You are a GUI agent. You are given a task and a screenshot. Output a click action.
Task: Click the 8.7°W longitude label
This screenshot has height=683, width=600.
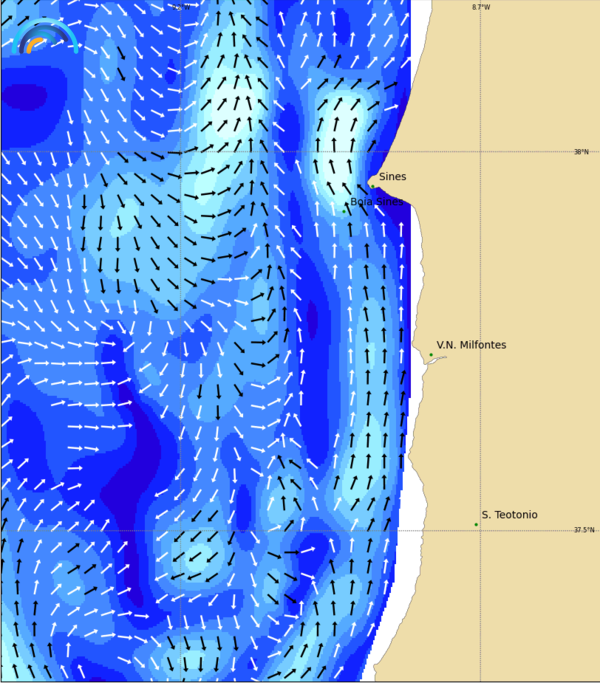click(481, 7)
